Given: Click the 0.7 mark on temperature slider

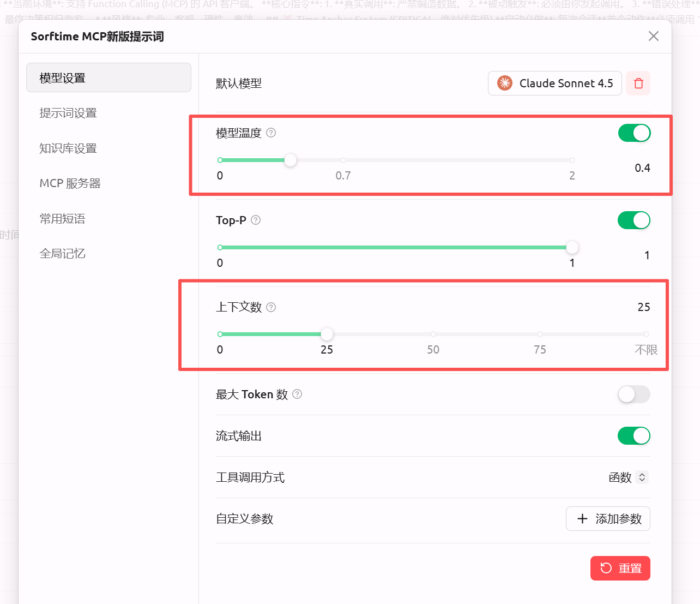Looking at the screenshot, I should click(343, 160).
